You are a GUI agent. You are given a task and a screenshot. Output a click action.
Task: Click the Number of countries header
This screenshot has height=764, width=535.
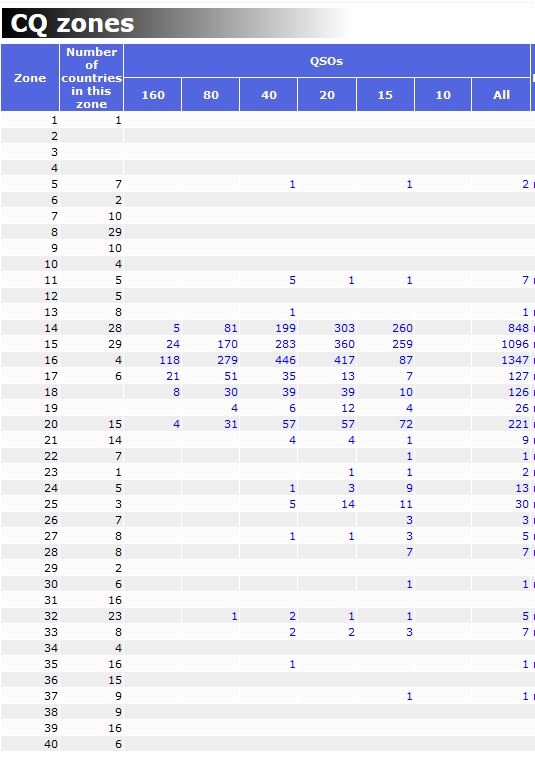pos(92,78)
